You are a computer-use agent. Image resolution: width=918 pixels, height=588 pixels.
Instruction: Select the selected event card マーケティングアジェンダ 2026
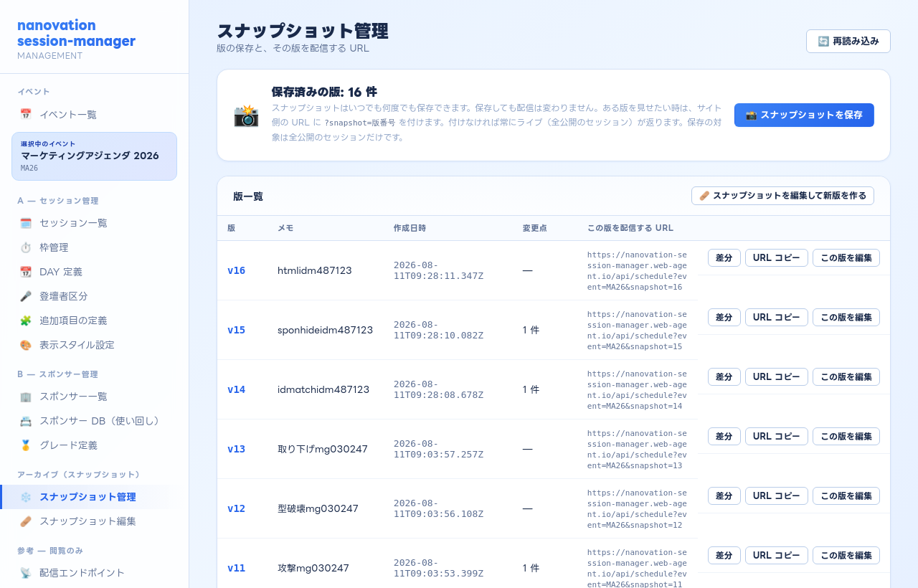coord(95,156)
